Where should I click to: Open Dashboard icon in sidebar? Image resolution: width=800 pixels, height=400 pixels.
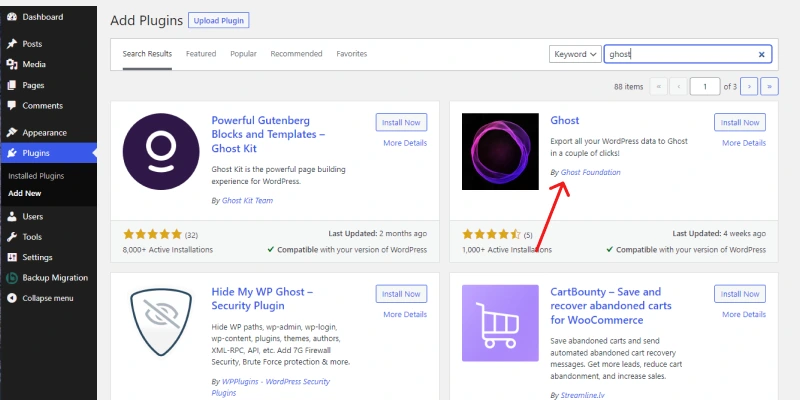[12, 17]
